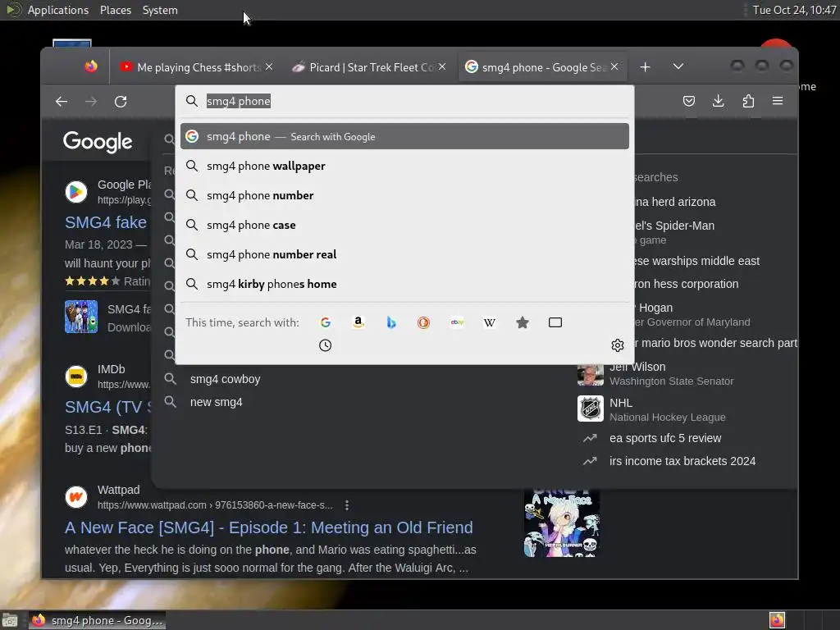Click Firefox taskbar button smg4 phone
This screenshot has width=840, height=630.
click(97, 620)
